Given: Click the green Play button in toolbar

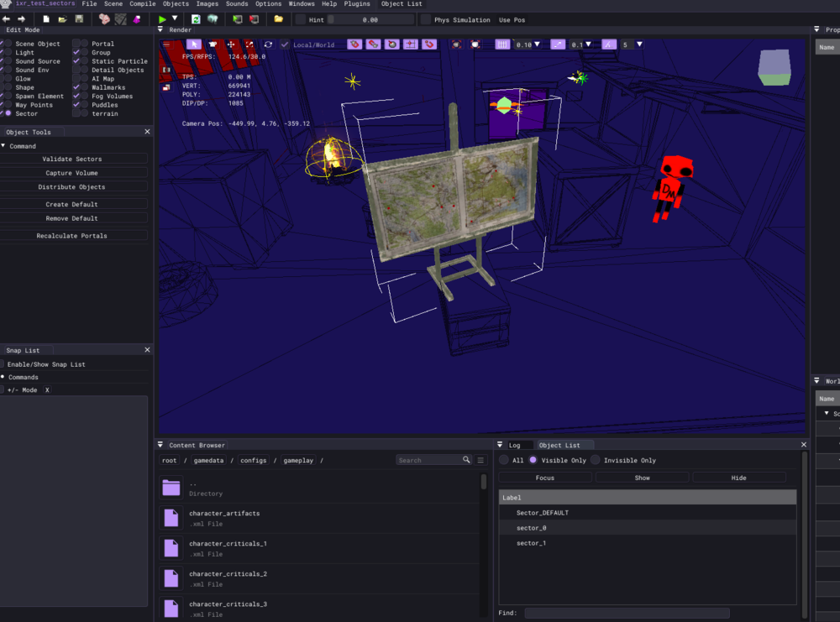Looking at the screenshot, I should [x=162, y=18].
